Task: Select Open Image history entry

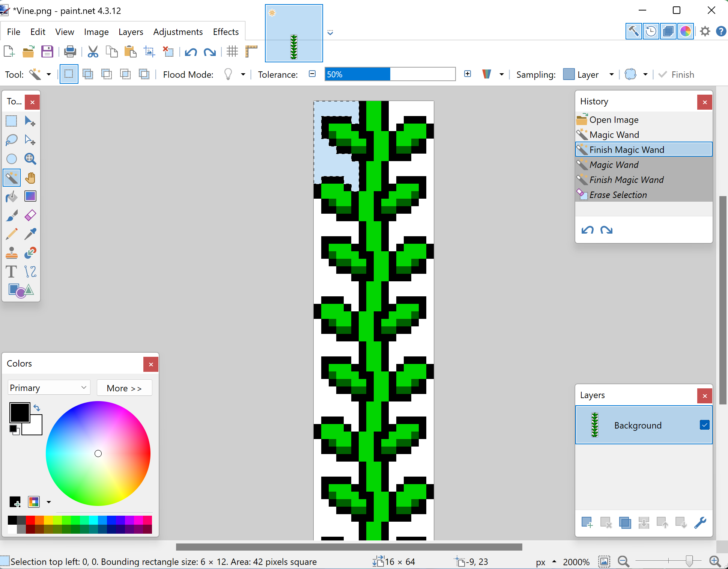Action: point(644,120)
